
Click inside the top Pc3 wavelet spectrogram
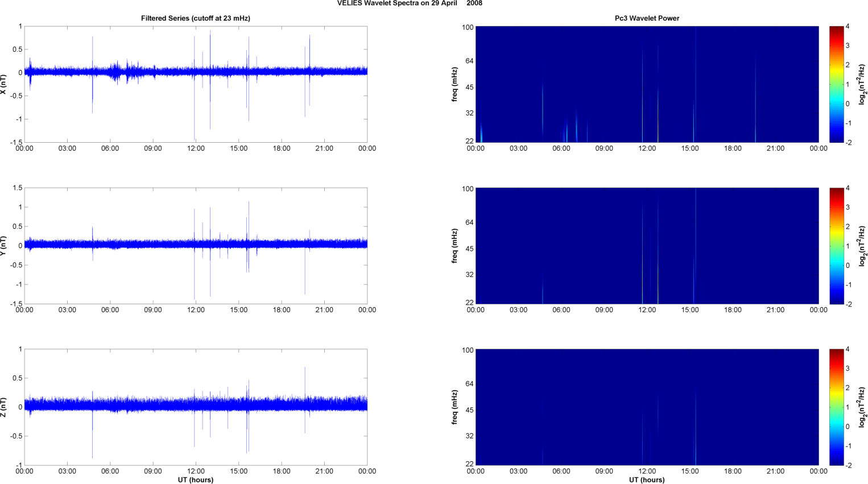pyautogui.click(x=647, y=84)
